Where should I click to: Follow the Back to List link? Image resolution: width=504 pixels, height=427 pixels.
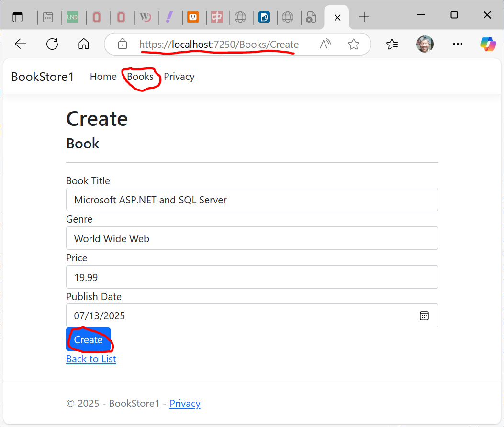tap(91, 359)
